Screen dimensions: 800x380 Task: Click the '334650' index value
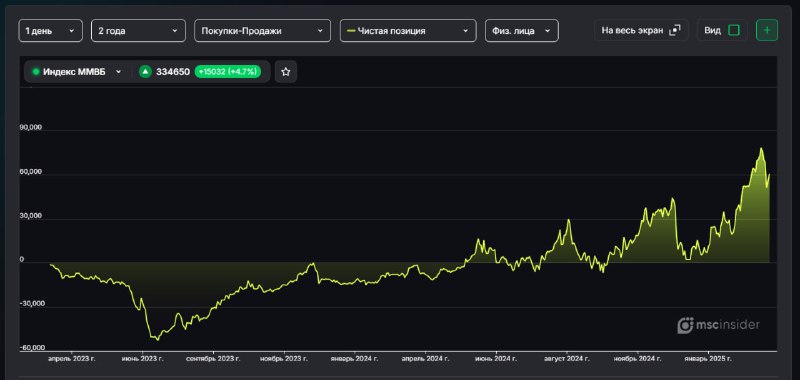point(172,72)
